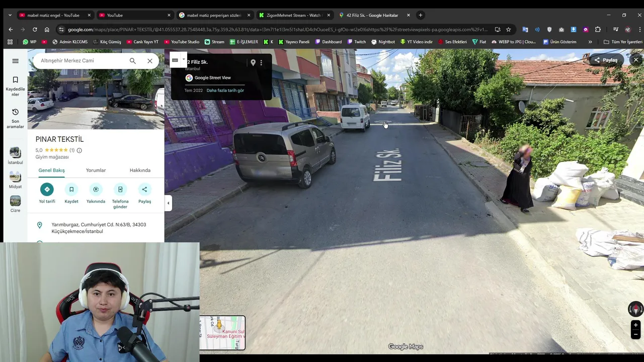Click the browser back button

11,29
